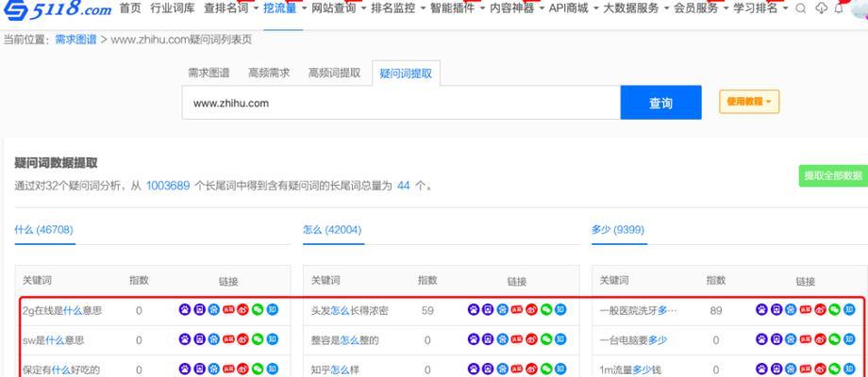The width and height of the screenshot is (868, 377).
Task: Expand the 学习排名 menu
Action: (x=761, y=8)
